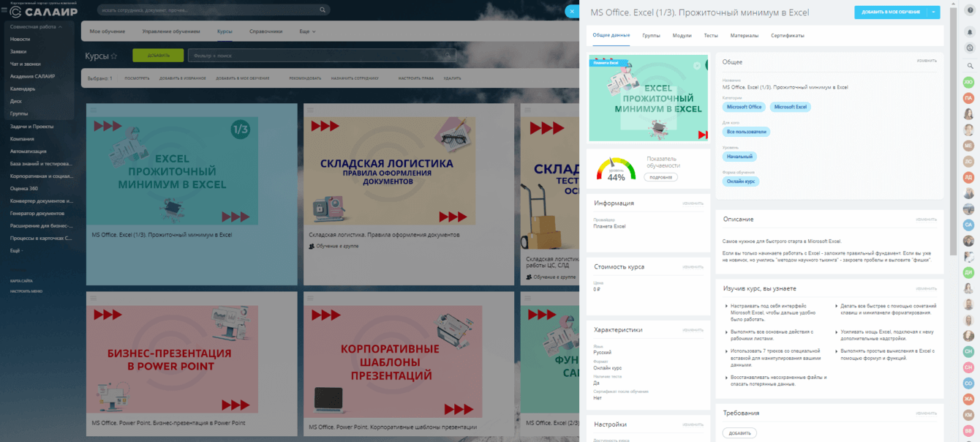980x442 pixels.
Task: Open the МЕ avatar in right sidebar
Action: click(x=968, y=146)
